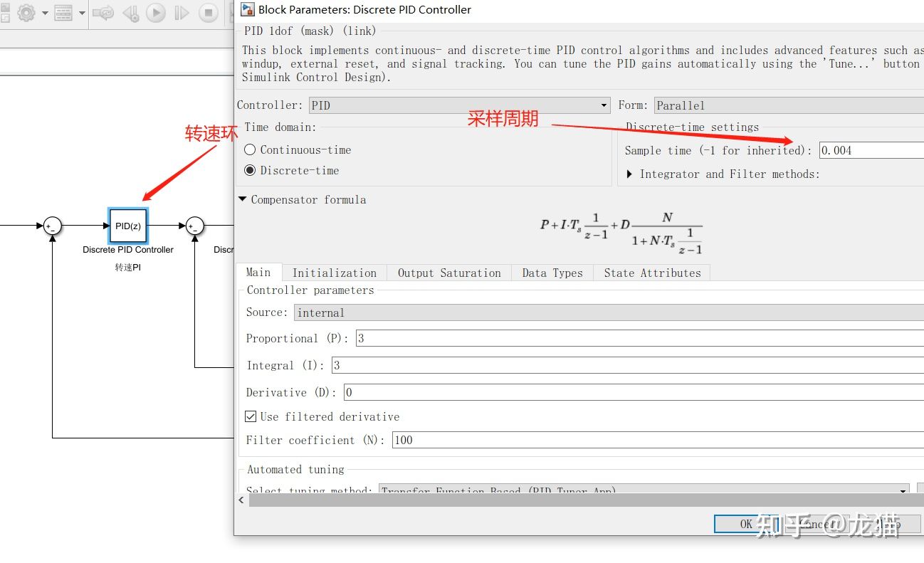The image size is (924, 563).
Task: Switch to the Output Saturation tab
Action: (449, 273)
